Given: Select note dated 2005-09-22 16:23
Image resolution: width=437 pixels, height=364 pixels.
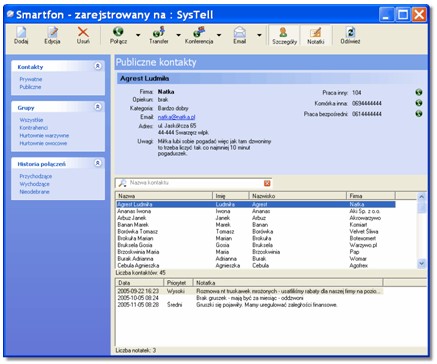Looking at the screenshot, I should (249, 291).
